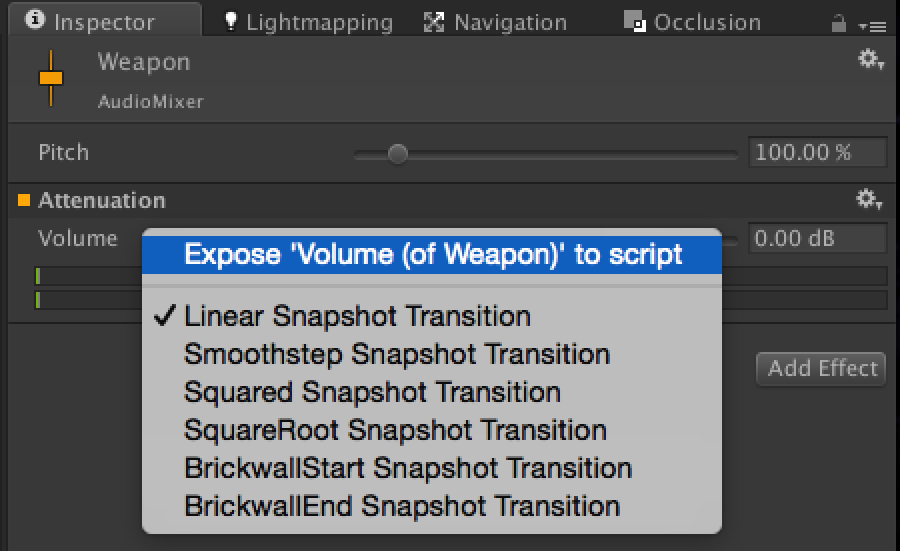
Task: Switch to the Lightmapping tab
Action: 318,21
